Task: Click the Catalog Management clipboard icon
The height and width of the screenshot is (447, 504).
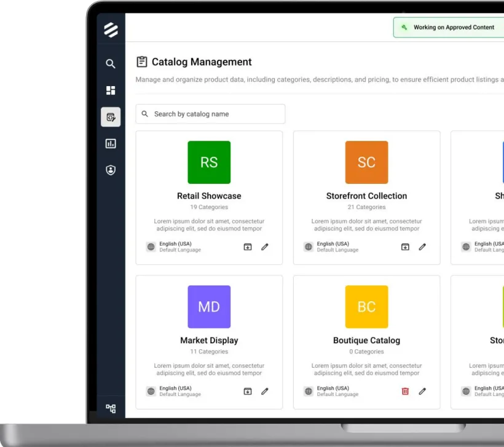Action: pyautogui.click(x=142, y=61)
